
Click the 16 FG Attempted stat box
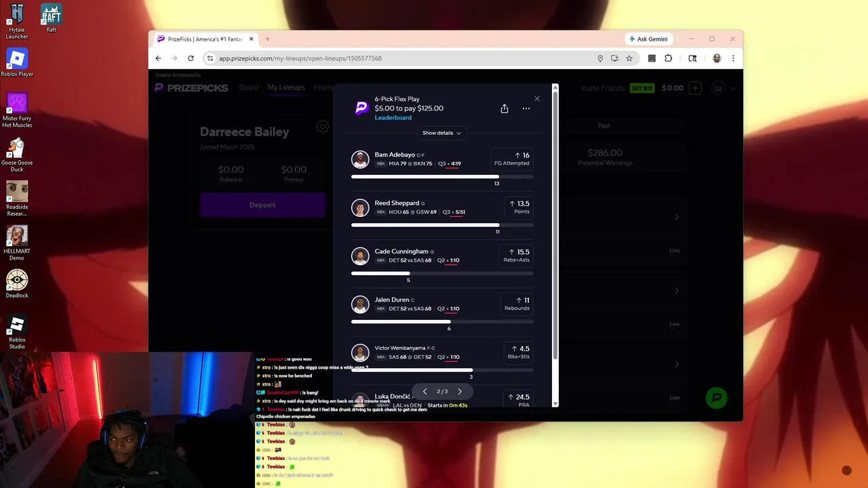[x=512, y=159]
